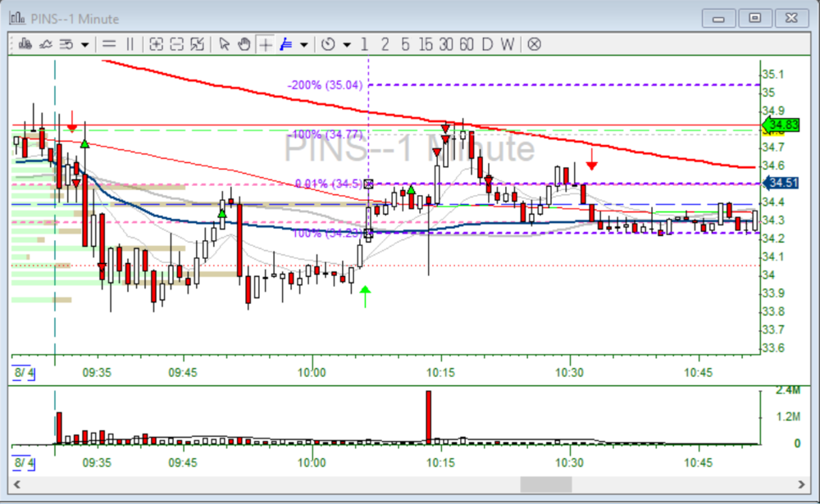Add a horizontal line with the toolbar tool
The width and height of the screenshot is (820, 504).
108,44
